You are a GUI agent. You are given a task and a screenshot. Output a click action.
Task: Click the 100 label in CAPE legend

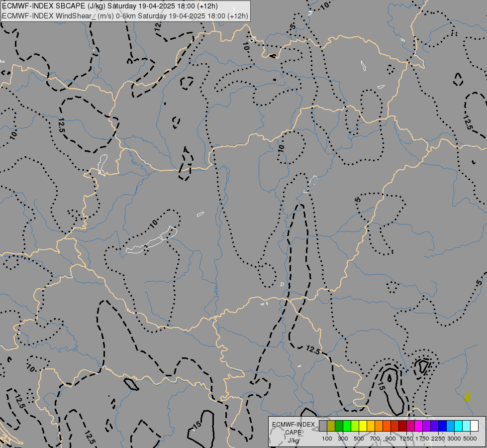pos(327,439)
